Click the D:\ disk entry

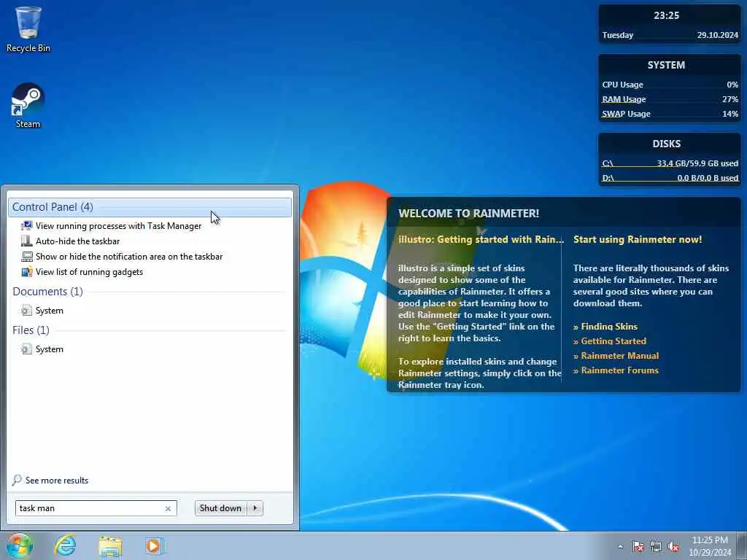[x=670, y=179]
